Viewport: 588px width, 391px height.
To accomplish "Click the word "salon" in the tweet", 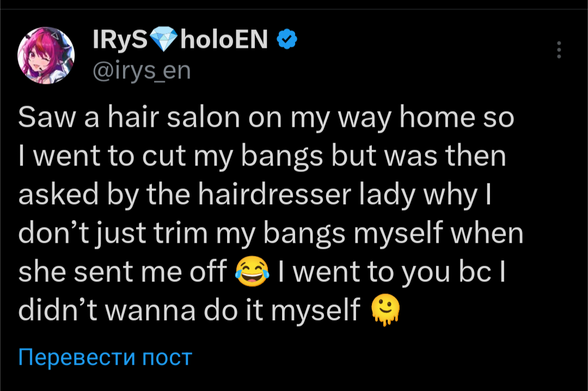I will (x=203, y=118).
